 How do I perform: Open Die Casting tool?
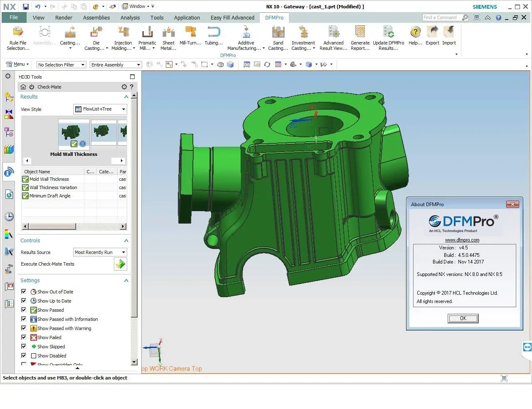(x=96, y=38)
